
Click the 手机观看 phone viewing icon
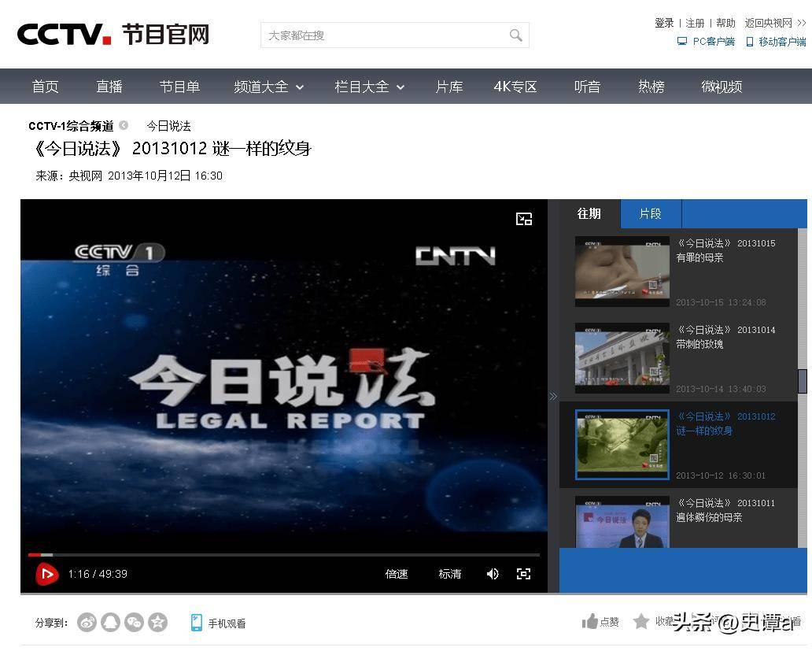196,623
